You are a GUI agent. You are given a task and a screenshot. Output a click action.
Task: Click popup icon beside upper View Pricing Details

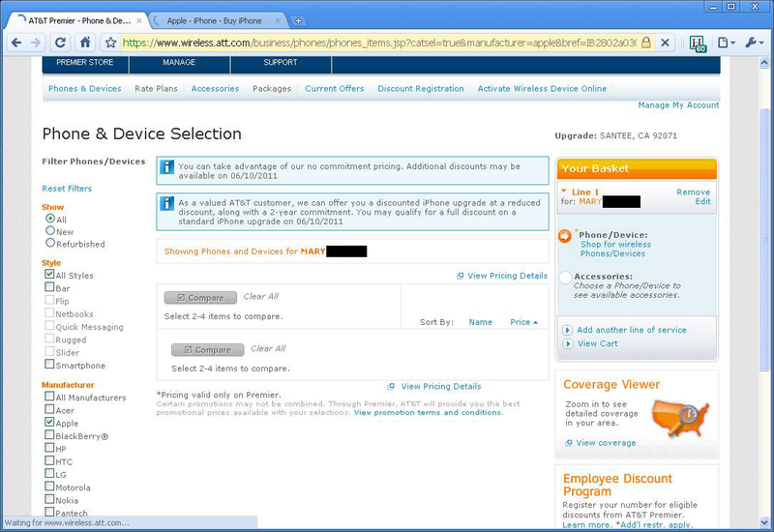pos(461,276)
